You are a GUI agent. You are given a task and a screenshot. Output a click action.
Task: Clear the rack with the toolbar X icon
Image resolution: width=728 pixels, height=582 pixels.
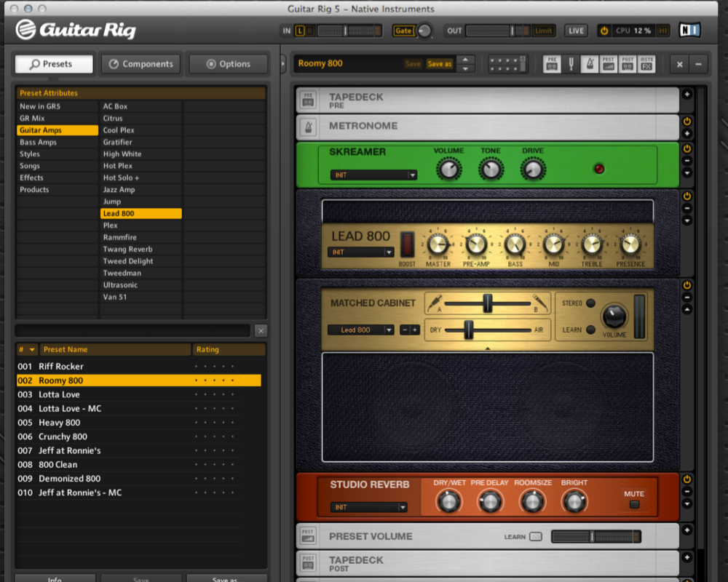click(x=680, y=64)
